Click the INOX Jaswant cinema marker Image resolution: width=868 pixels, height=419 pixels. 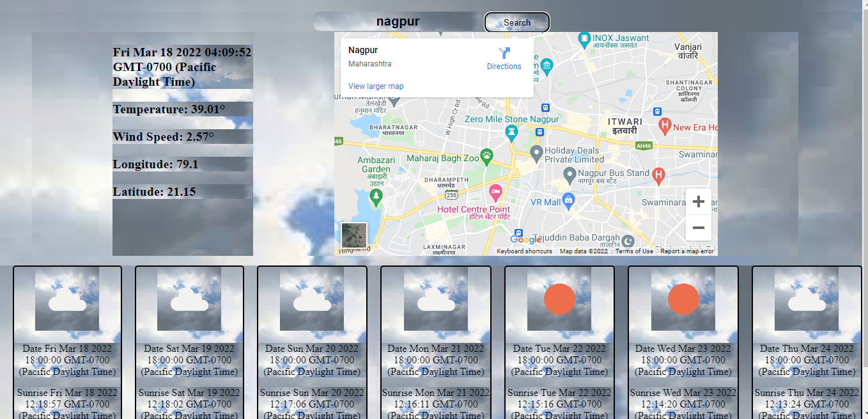click(584, 40)
